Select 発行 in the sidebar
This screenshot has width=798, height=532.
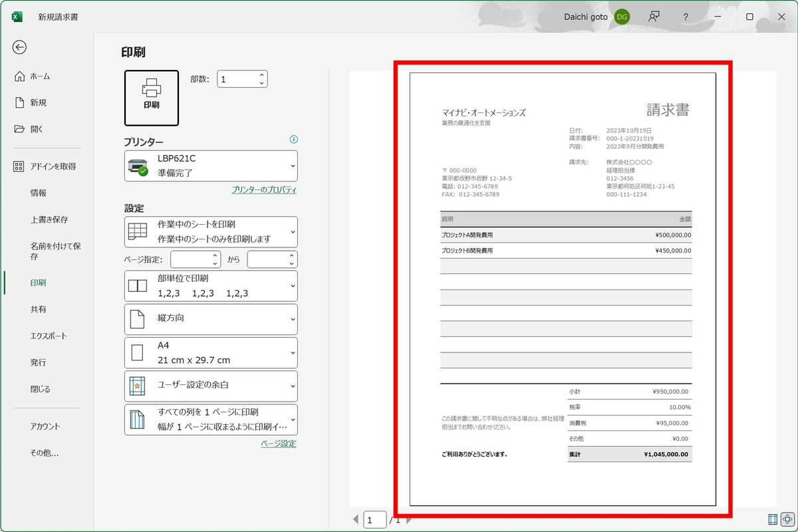(x=39, y=362)
